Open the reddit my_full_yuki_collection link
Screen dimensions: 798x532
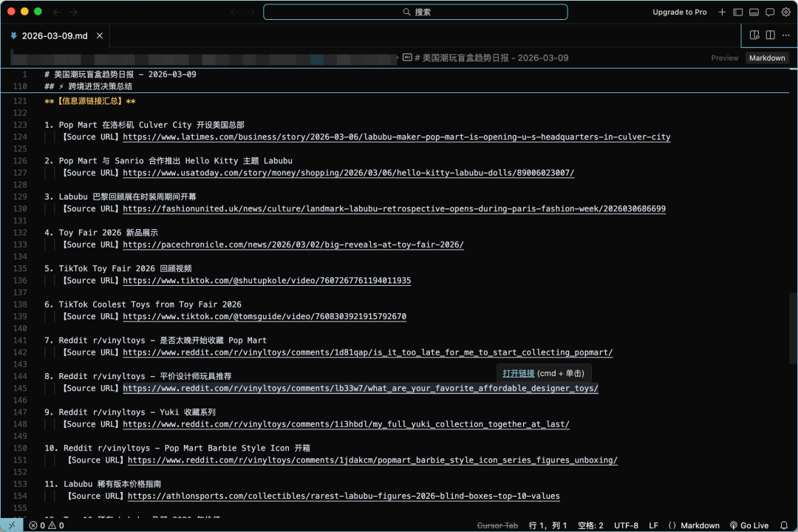[346, 424]
